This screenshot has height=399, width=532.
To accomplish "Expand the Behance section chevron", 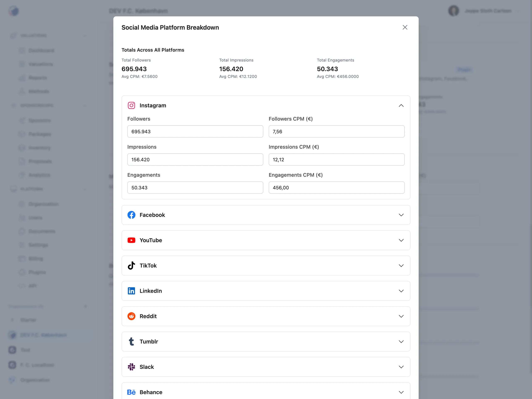I will [401, 392].
